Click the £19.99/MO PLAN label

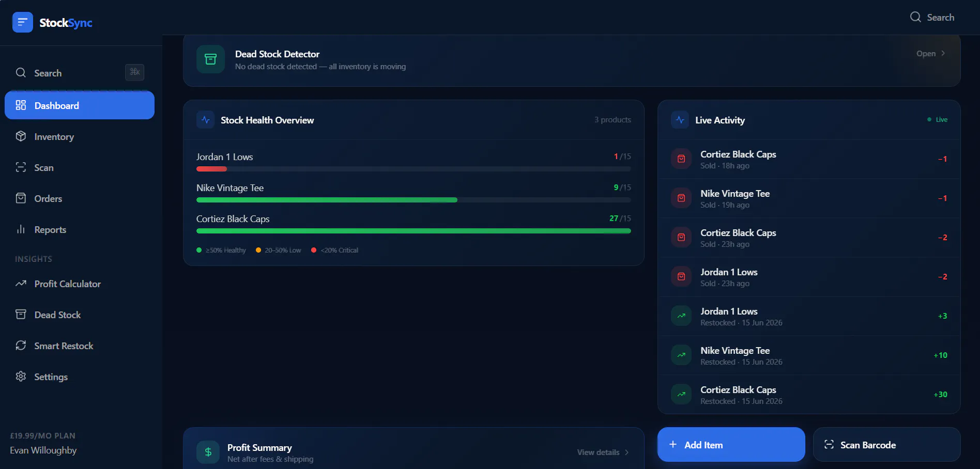coord(43,436)
